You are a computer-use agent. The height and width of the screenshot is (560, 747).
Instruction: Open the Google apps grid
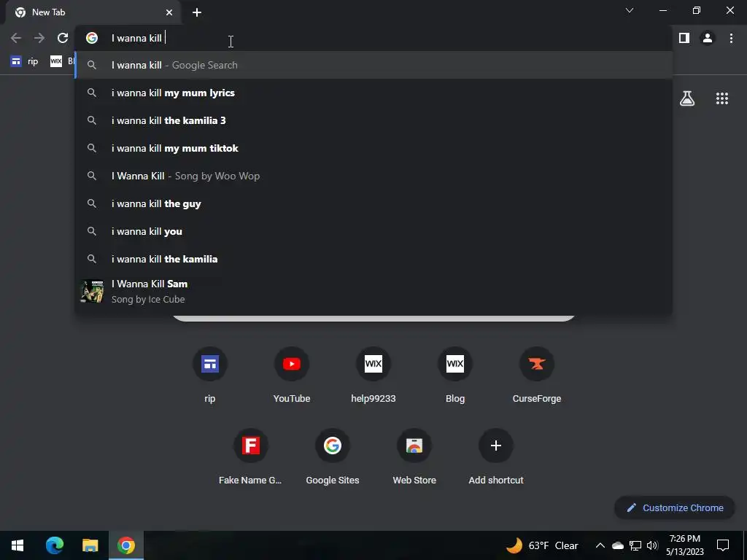coord(721,98)
